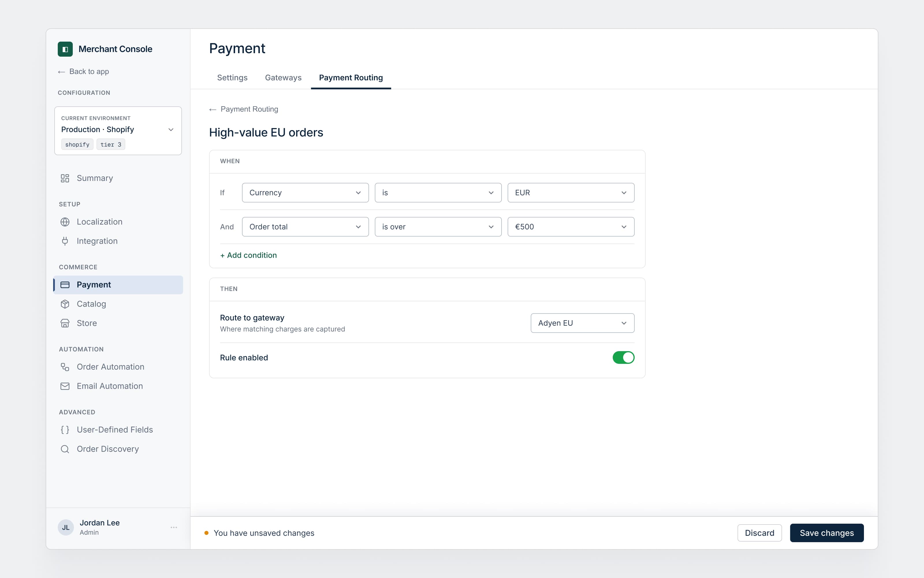Click + Add condition

point(248,255)
